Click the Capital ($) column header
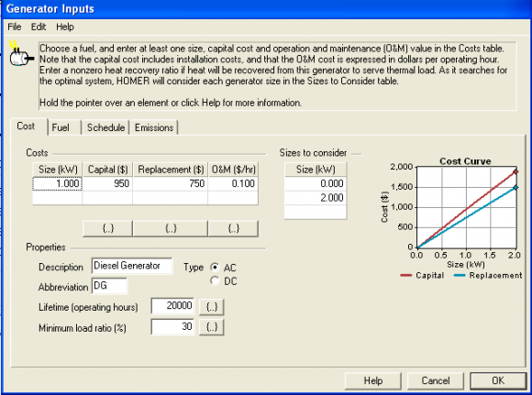Screen dimensions: 532x395 click(107, 170)
